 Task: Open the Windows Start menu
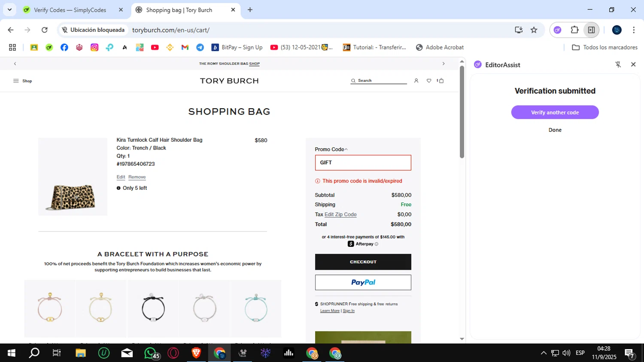12,353
